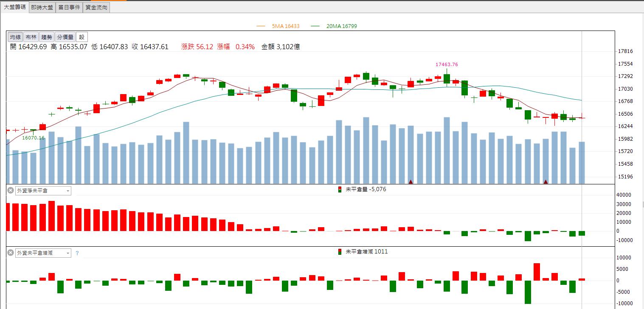This screenshot has height=309, width=644.
Task: Switch to the 即時大盤 tab
Action: pos(42,7)
